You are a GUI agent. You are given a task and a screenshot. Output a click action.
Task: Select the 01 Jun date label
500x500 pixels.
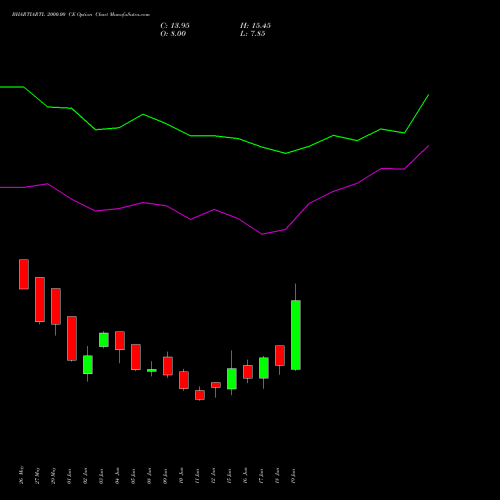click(70, 476)
